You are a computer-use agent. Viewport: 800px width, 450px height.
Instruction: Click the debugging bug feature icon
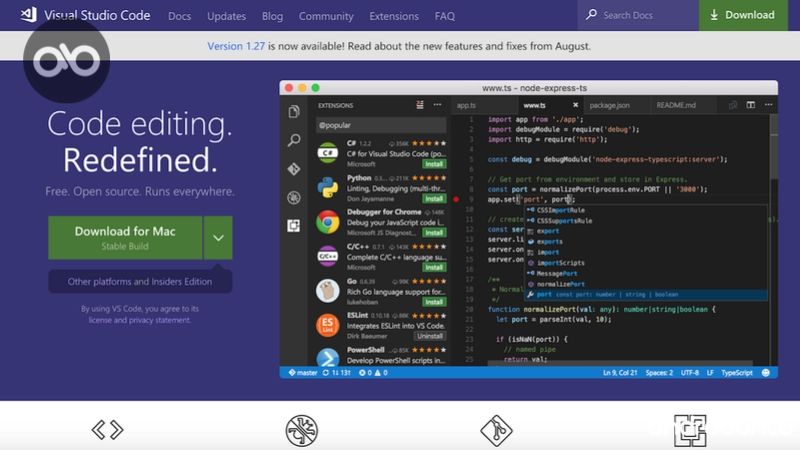[x=302, y=430]
